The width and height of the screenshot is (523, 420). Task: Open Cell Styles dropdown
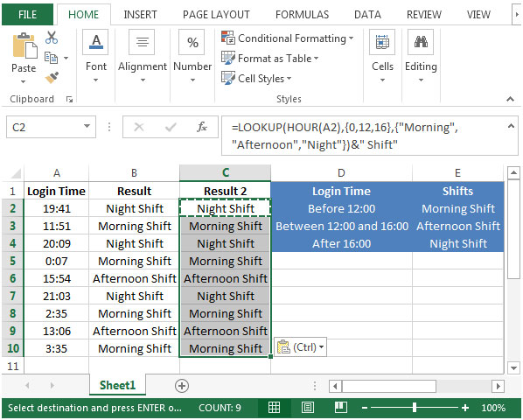click(256, 79)
